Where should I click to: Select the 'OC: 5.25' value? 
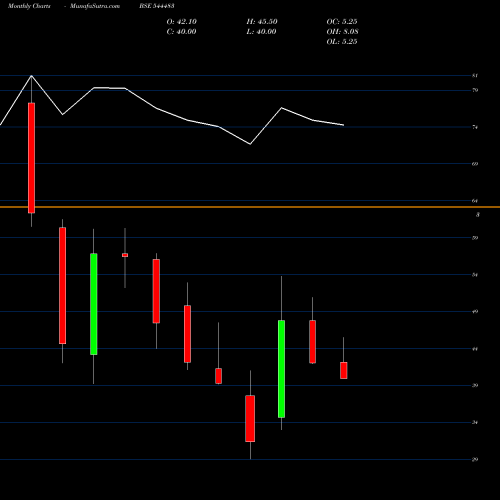pos(342,22)
